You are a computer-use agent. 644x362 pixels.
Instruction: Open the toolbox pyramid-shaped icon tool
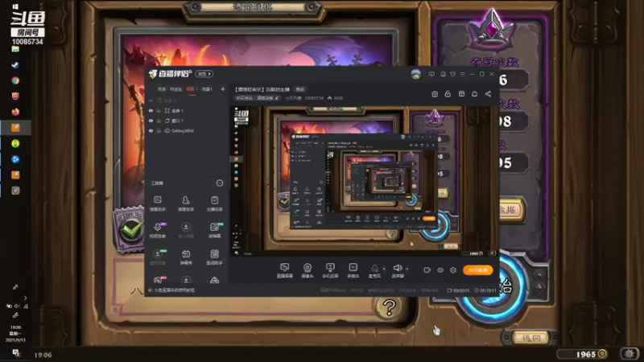[x=214, y=280]
